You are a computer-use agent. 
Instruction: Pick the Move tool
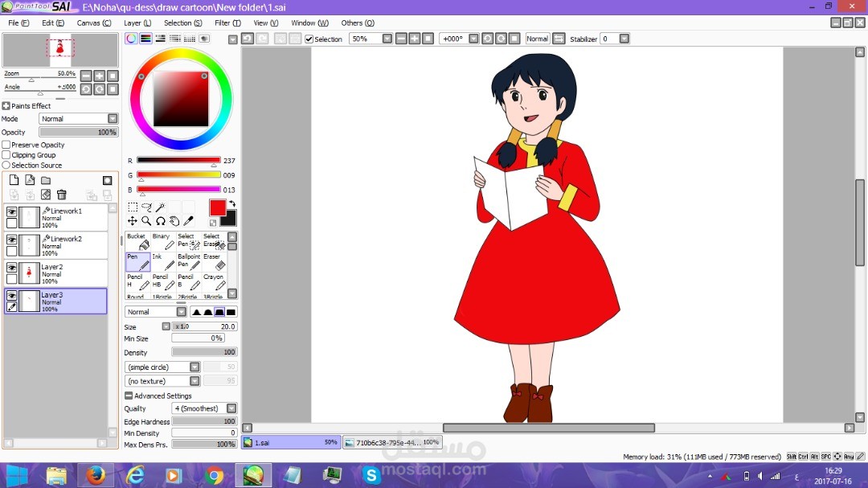click(133, 221)
